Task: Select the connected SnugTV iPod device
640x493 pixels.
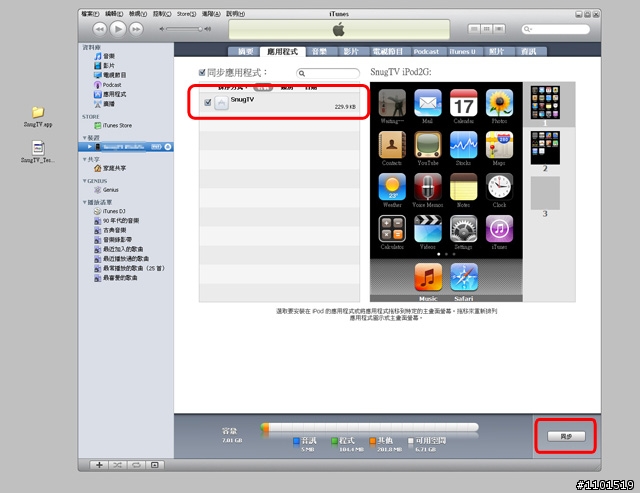Action: coord(125,147)
